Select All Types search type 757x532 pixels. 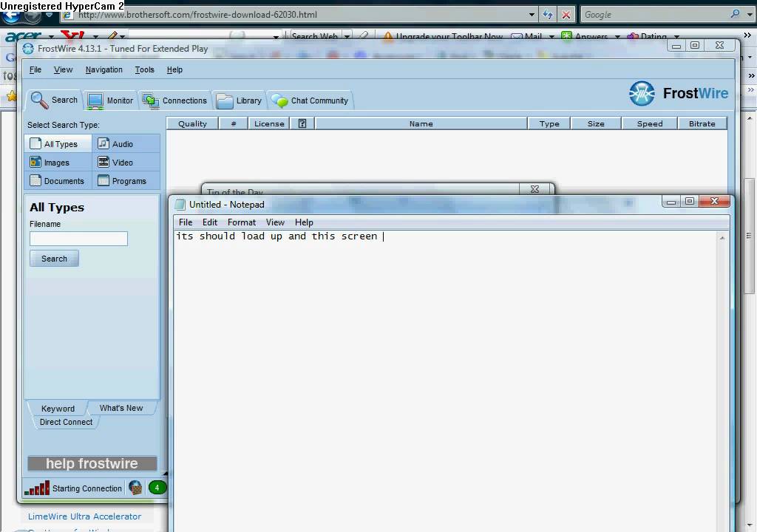(58, 144)
